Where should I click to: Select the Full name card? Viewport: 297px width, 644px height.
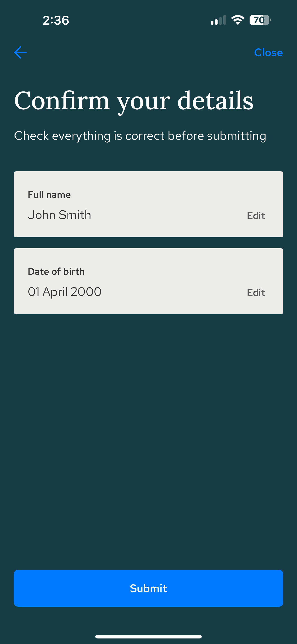[x=148, y=204]
